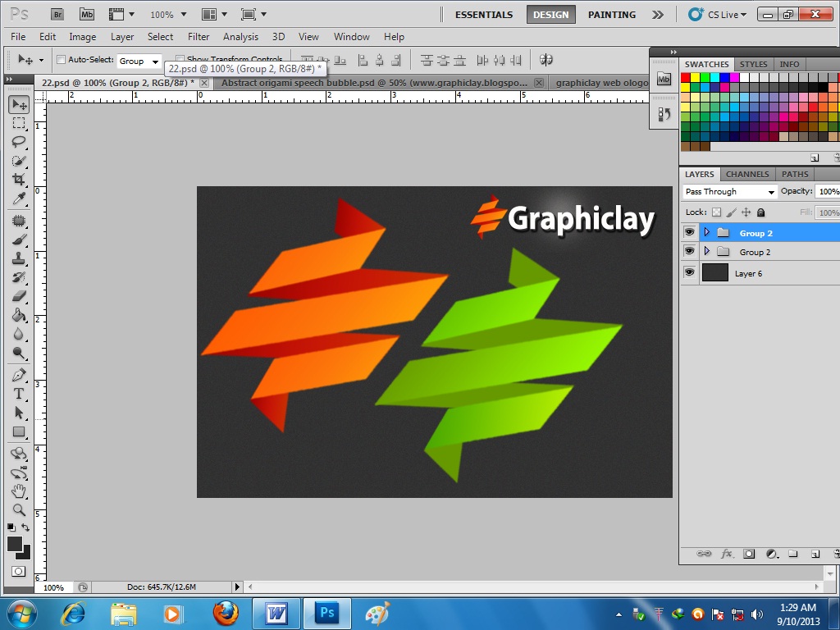Viewport: 840px width, 630px height.
Task: Select the Move tool
Action: pos(19,104)
